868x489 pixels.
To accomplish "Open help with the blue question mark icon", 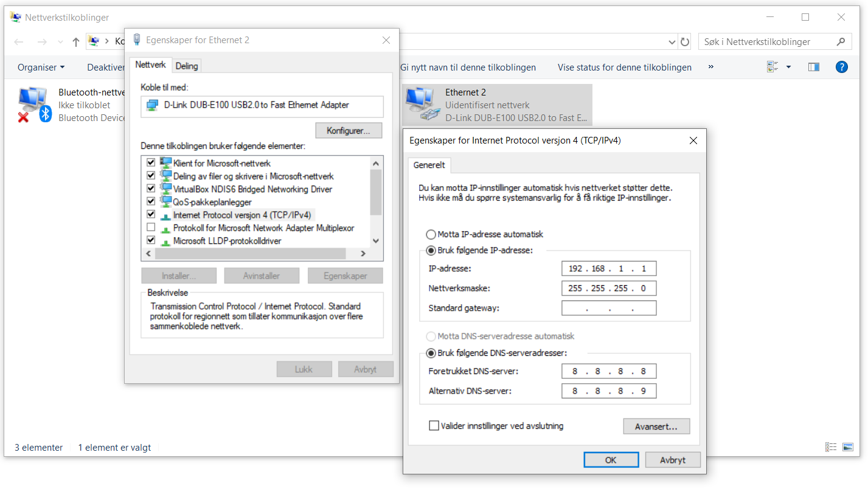I will 841,67.
